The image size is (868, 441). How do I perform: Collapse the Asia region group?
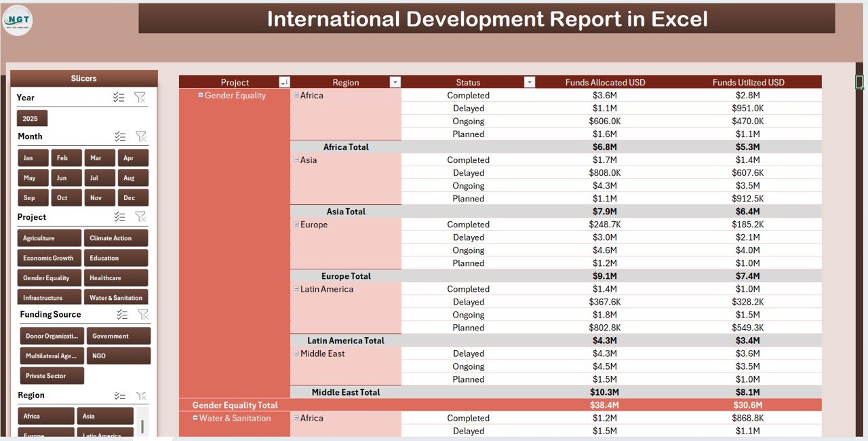(x=296, y=160)
